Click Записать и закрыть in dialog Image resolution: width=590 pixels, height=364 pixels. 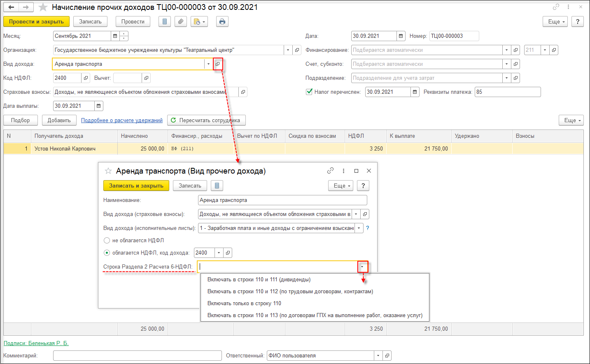(x=136, y=186)
